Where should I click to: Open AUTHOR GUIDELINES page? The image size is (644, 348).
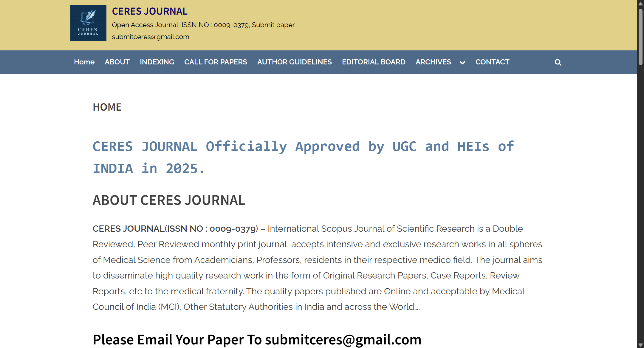pyautogui.click(x=294, y=62)
